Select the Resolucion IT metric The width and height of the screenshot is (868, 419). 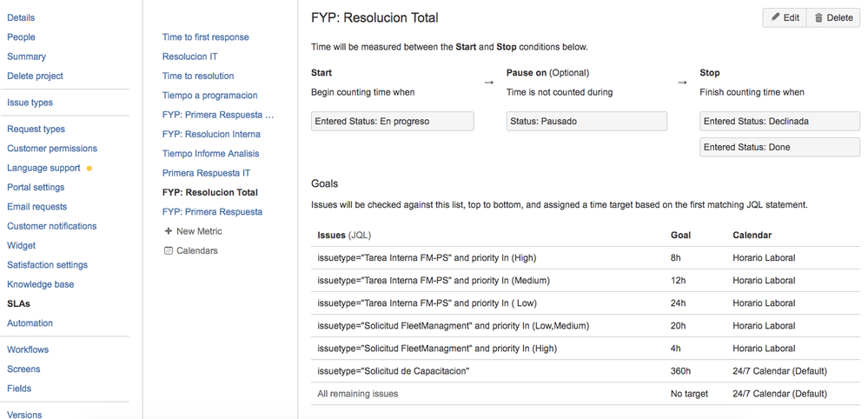click(x=190, y=57)
